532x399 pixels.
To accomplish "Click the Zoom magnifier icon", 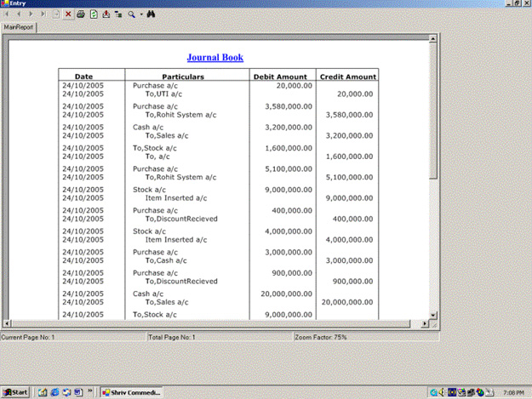I will (132, 14).
